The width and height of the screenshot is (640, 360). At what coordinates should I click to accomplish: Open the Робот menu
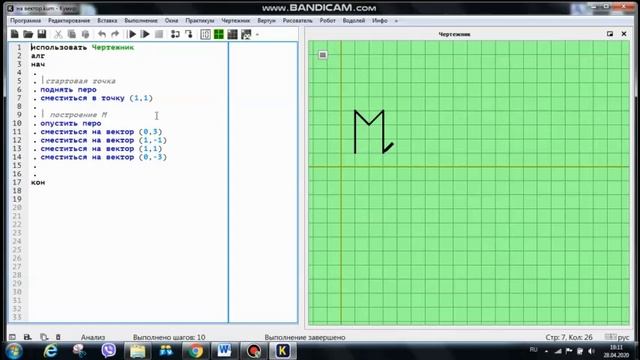[x=327, y=20]
